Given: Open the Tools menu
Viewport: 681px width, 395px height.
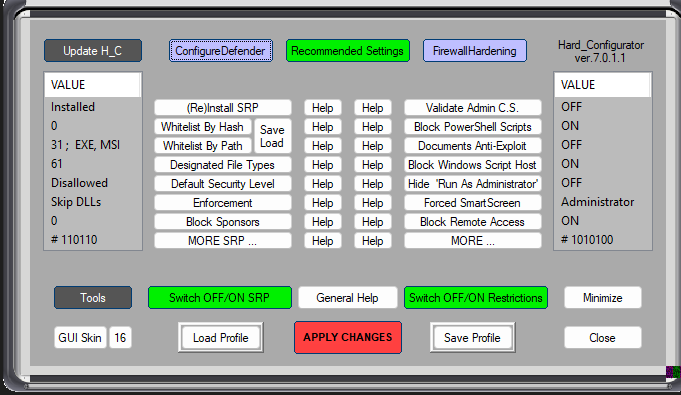Looking at the screenshot, I should (x=93, y=298).
